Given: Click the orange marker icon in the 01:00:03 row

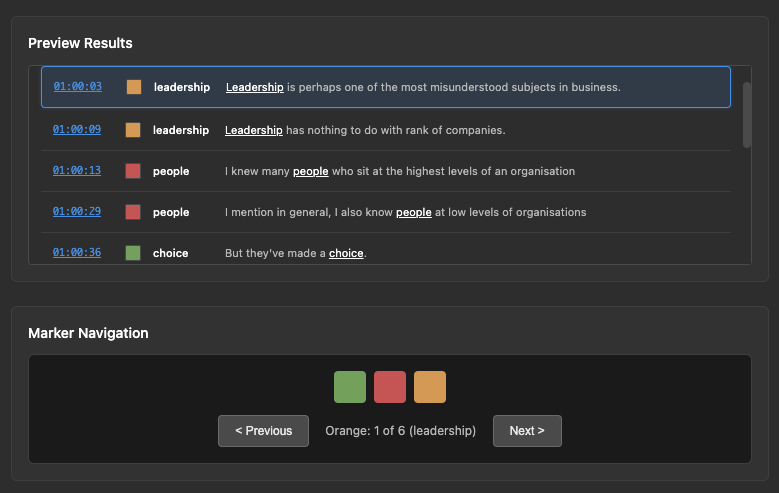Looking at the screenshot, I should coord(134,87).
